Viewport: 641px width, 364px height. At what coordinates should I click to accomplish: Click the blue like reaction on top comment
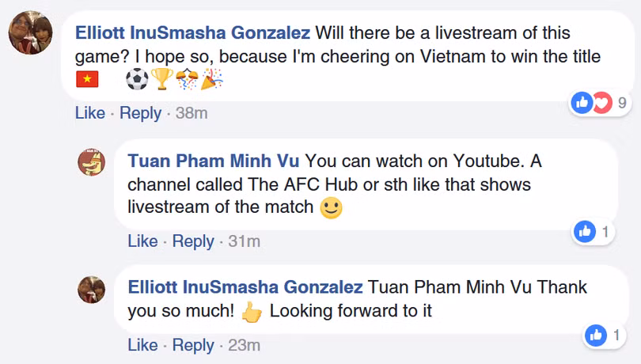coord(582,102)
